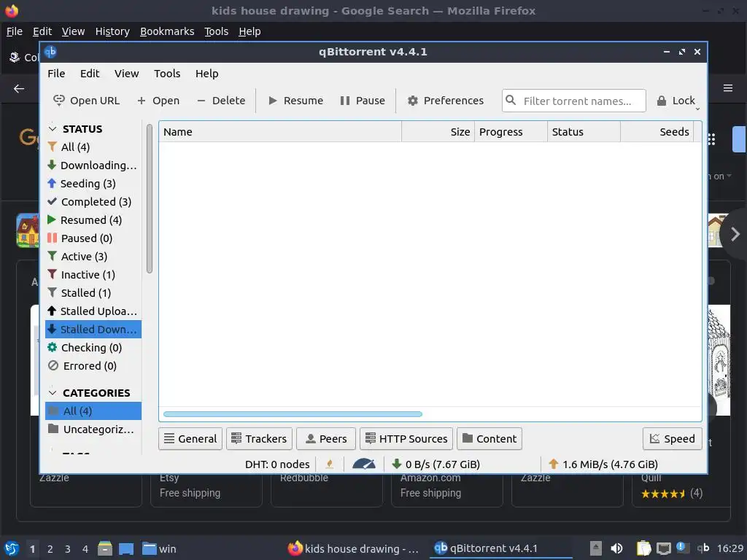
Task: Lock qBittorrent with the padlock icon
Action: [x=661, y=101]
